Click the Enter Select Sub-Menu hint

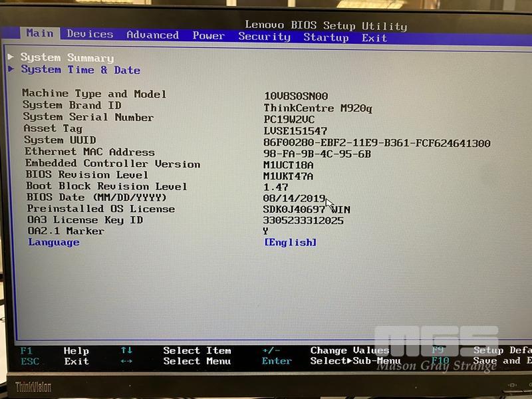[x=277, y=361]
